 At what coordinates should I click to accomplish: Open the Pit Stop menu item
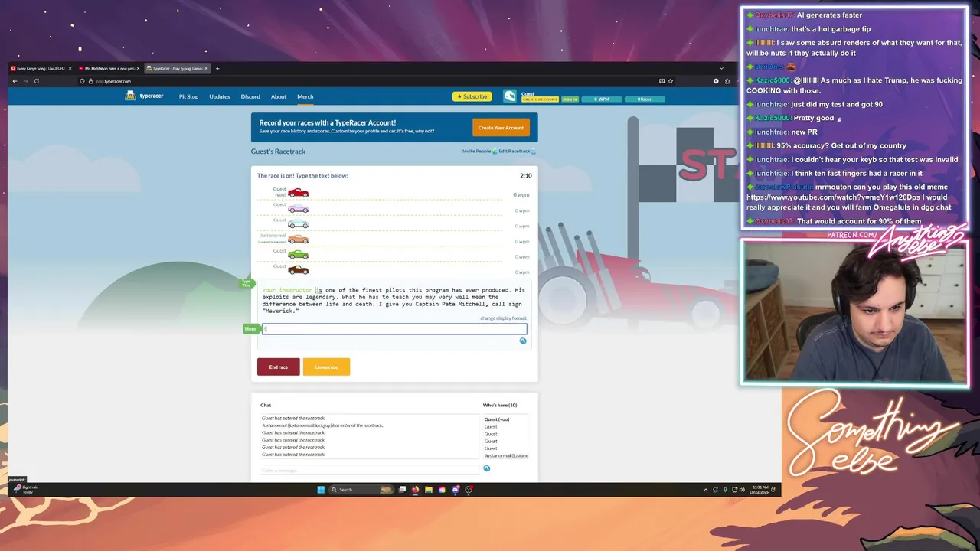point(188,96)
